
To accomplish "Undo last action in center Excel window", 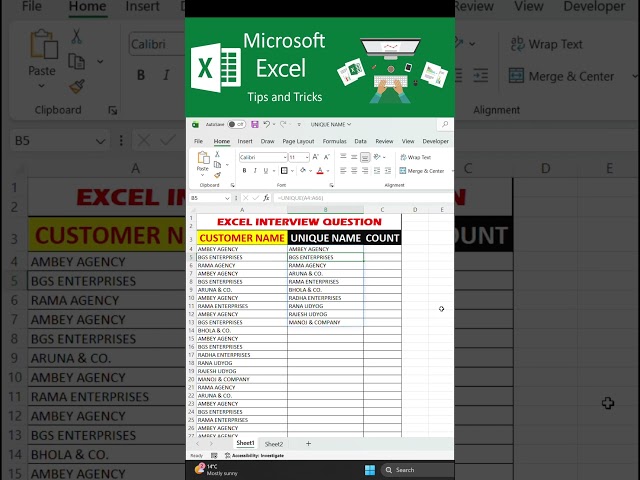I will 267,124.
